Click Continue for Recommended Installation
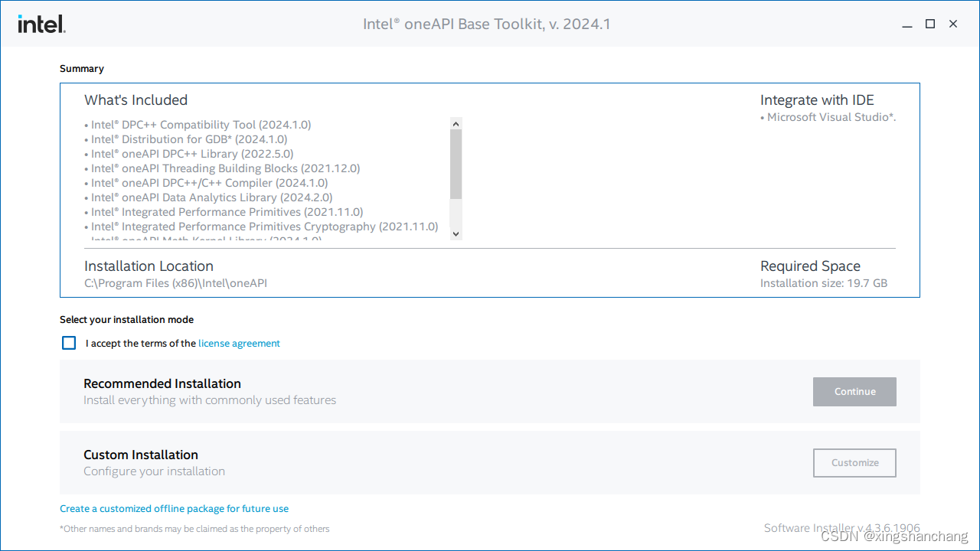980x551 pixels. point(854,392)
